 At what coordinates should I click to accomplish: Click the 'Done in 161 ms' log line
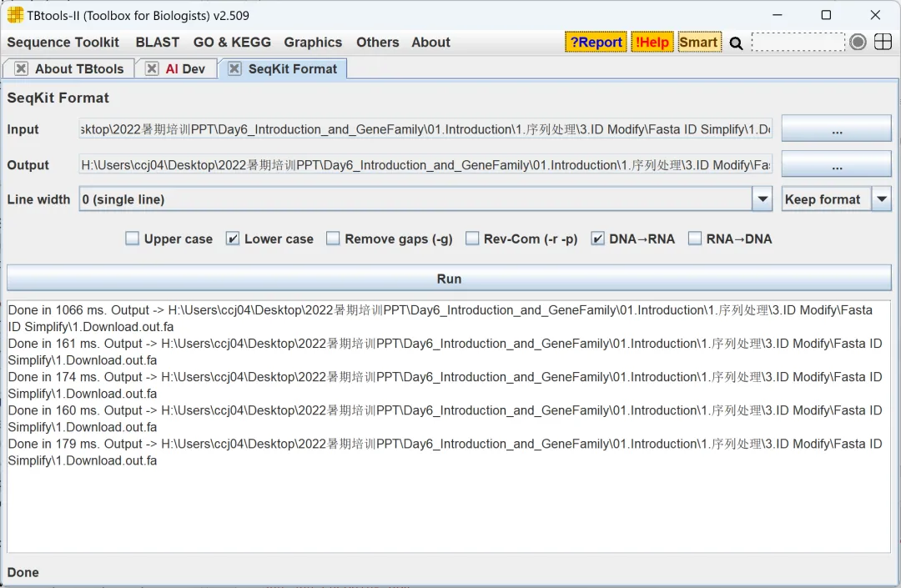pos(445,351)
